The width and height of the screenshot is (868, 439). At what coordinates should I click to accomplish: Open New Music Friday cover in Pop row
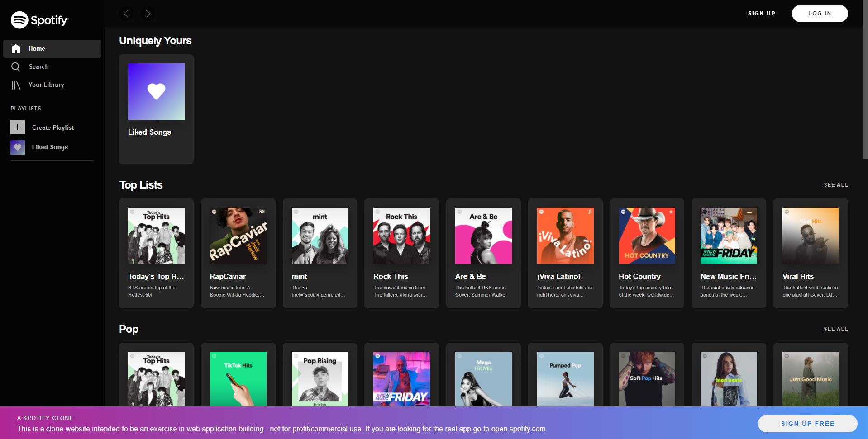tap(401, 379)
